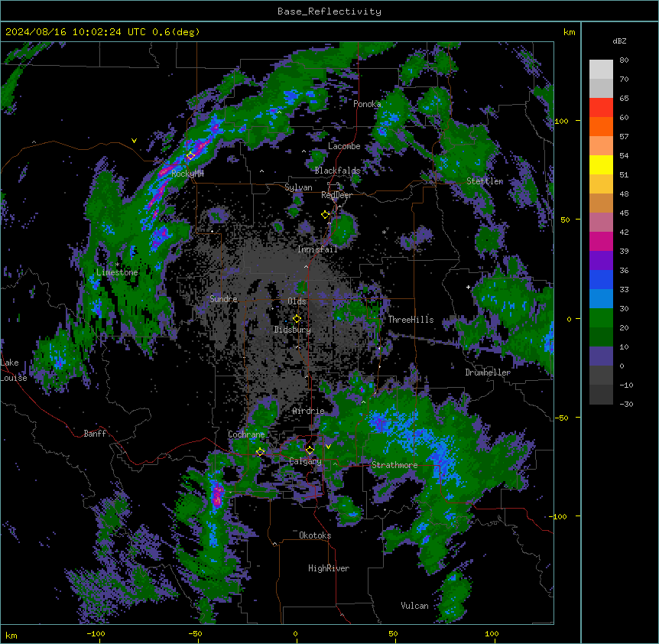Click the Lacombe city label
The width and height of the screenshot is (659, 644).
point(344,146)
